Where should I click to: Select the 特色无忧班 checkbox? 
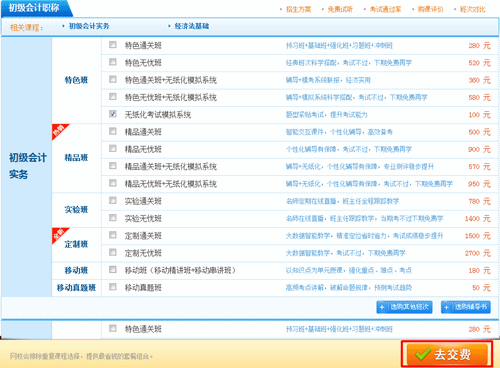click(x=113, y=62)
